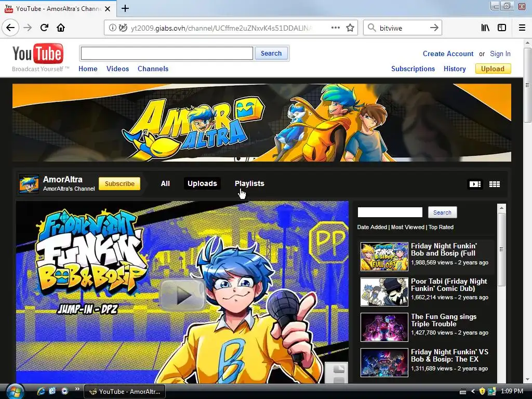Toggle the sidebar view icon

502,28
